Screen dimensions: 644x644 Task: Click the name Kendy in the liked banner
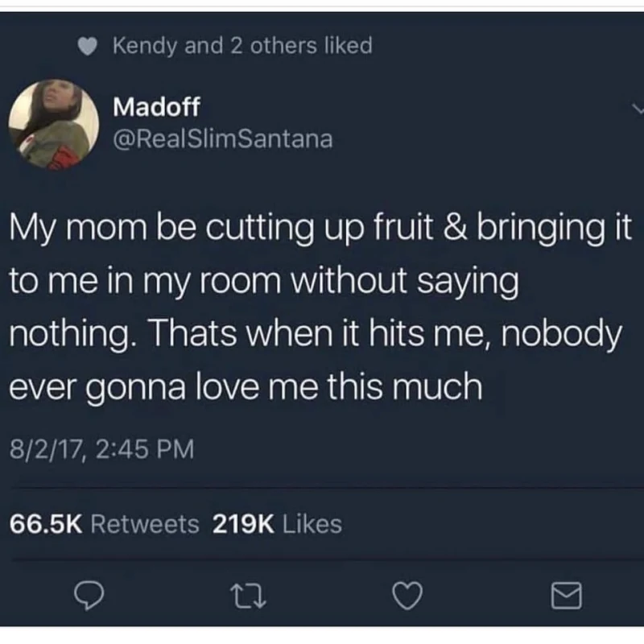click(145, 46)
